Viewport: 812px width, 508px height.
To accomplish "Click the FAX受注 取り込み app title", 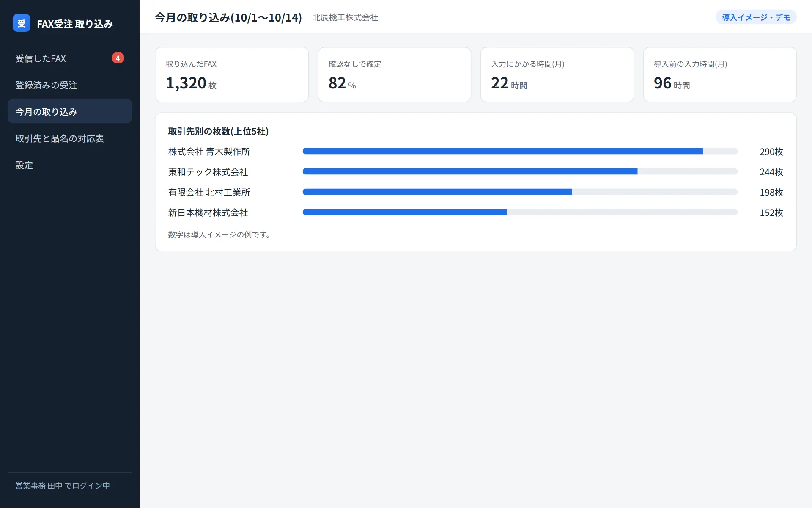I will pyautogui.click(x=75, y=24).
